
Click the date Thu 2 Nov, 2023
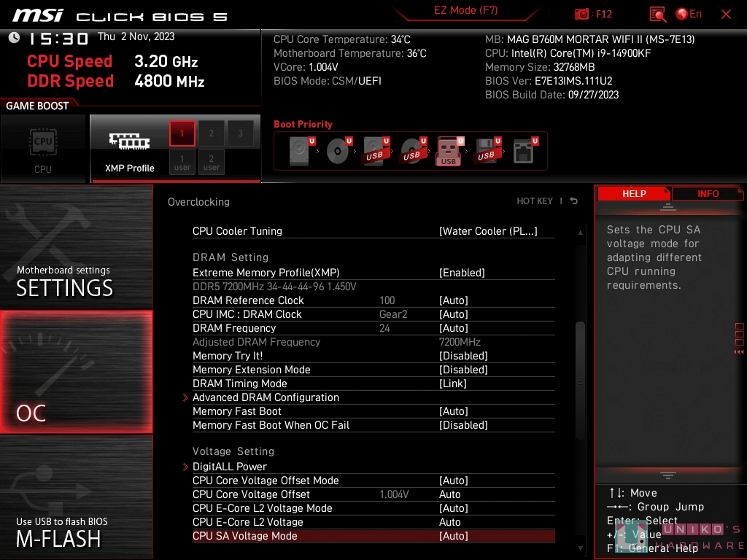[136, 36]
